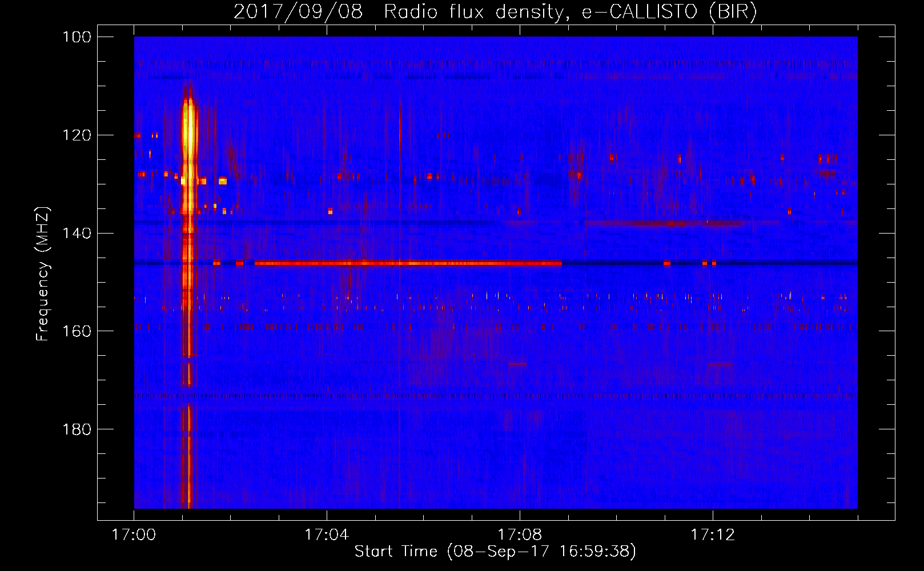
Task: Click the plot title "2017/09/08 Radio flux density, e-CALLISTO (BIR)"
Action: (x=495, y=11)
